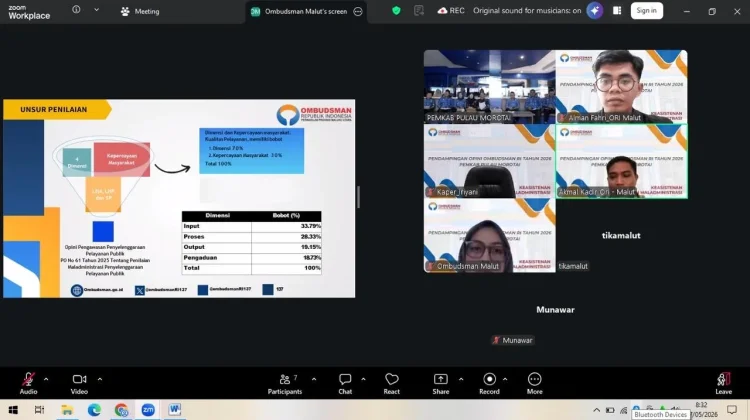Expand the Chat options caret

tap(363, 379)
